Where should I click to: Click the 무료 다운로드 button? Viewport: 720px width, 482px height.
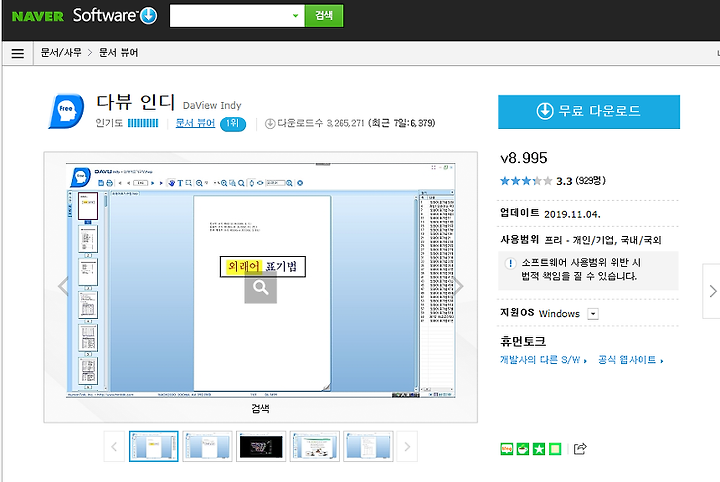click(589, 112)
